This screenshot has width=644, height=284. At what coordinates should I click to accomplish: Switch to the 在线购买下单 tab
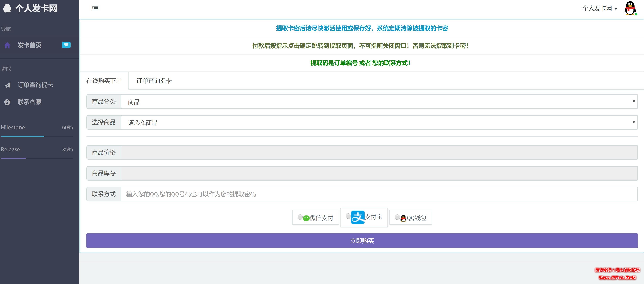pyautogui.click(x=104, y=81)
